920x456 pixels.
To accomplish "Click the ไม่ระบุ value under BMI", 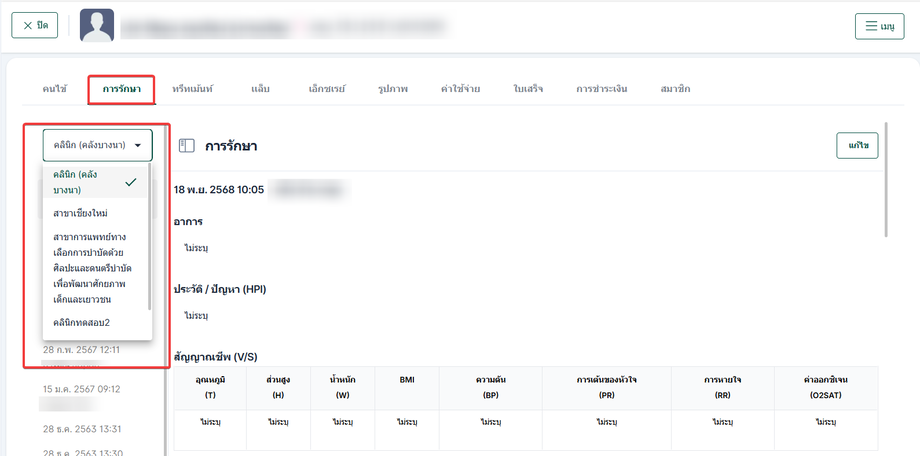I will tap(407, 422).
